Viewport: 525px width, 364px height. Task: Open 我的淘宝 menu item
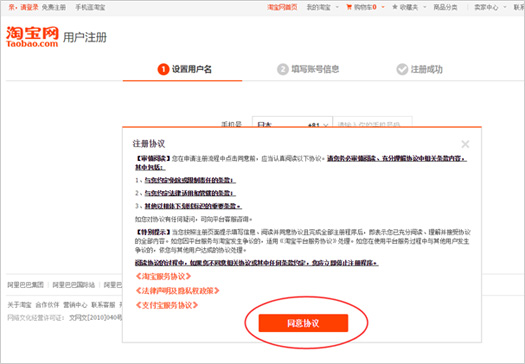pyautogui.click(x=318, y=7)
